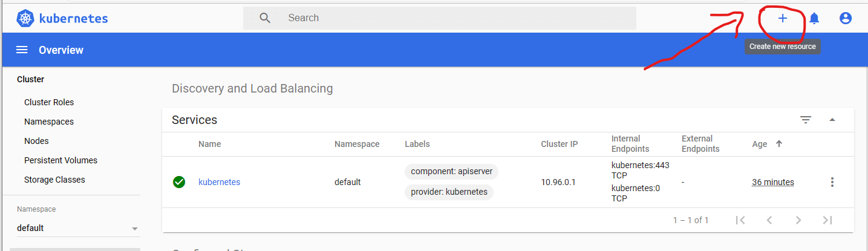Click the green status check icon
This screenshot has height=251, width=868.
[x=178, y=182]
